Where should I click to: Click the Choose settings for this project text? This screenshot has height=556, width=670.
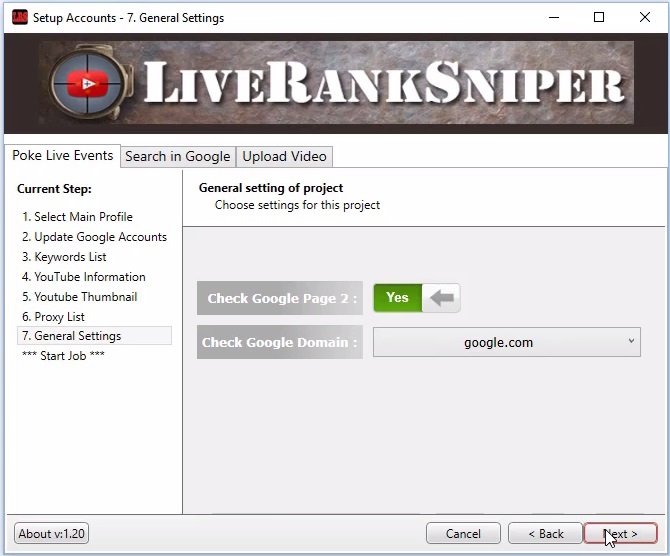(x=297, y=205)
